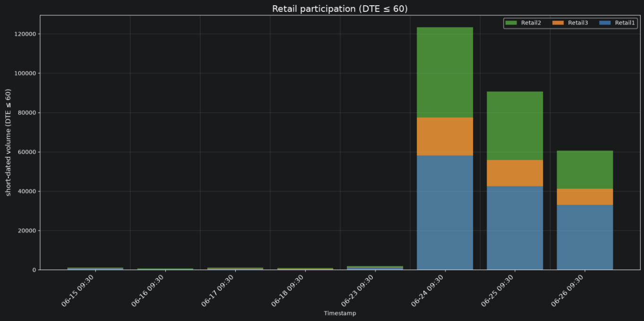Click the blue Retail1 legend swatch

[605, 23]
